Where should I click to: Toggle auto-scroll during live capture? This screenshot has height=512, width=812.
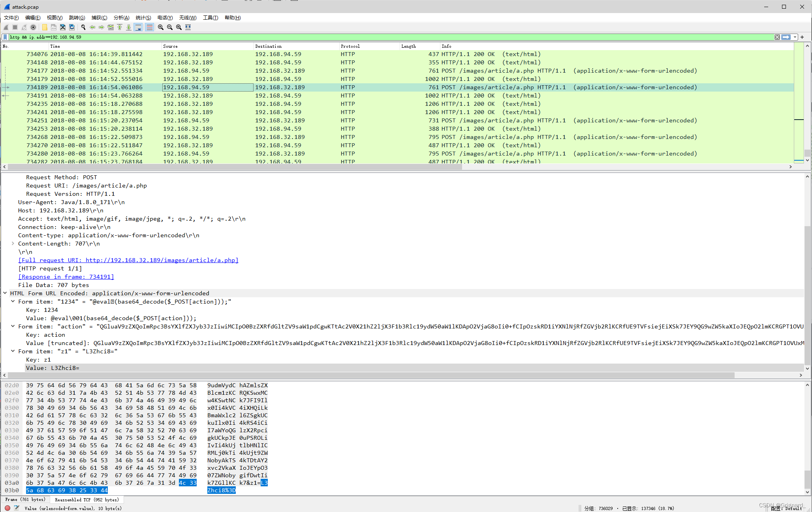(138, 27)
